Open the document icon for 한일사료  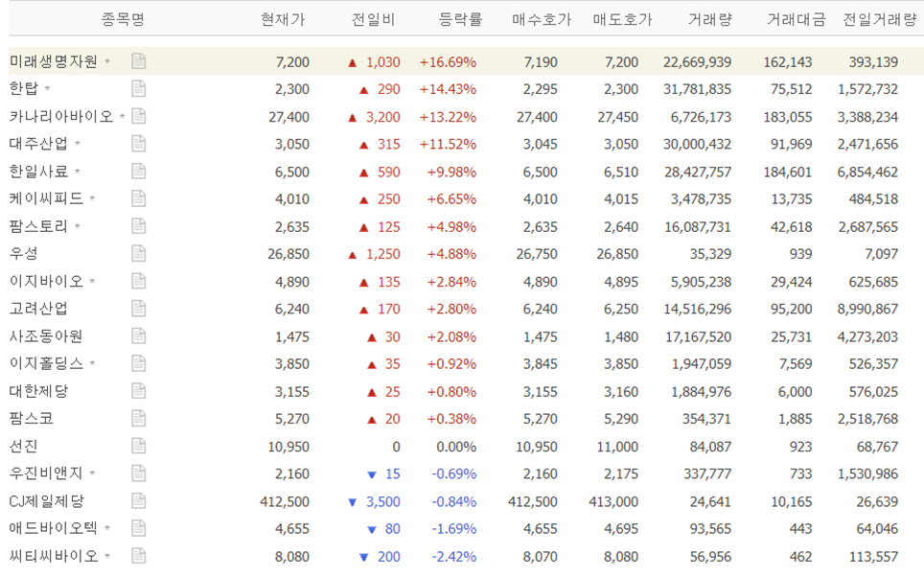tap(138, 172)
